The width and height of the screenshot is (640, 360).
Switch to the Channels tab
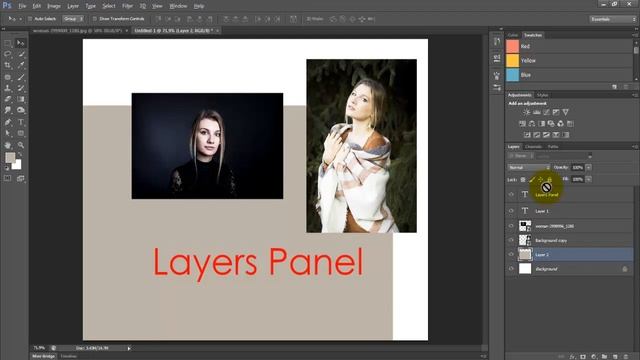pos(533,147)
